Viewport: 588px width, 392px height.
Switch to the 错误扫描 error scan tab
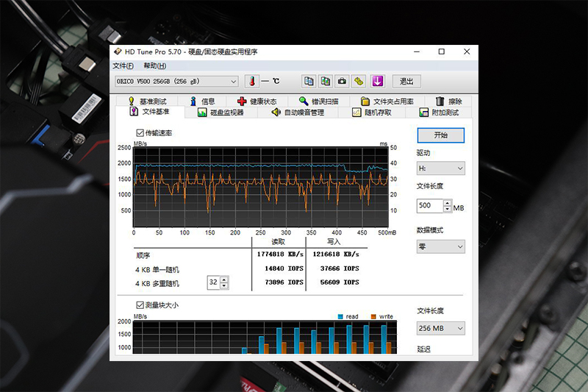coord(319,101)
